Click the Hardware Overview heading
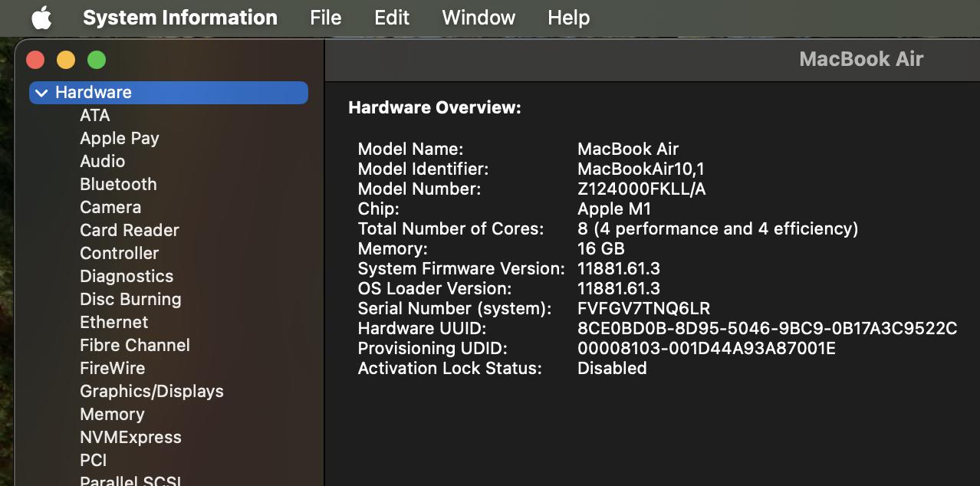 435,108
